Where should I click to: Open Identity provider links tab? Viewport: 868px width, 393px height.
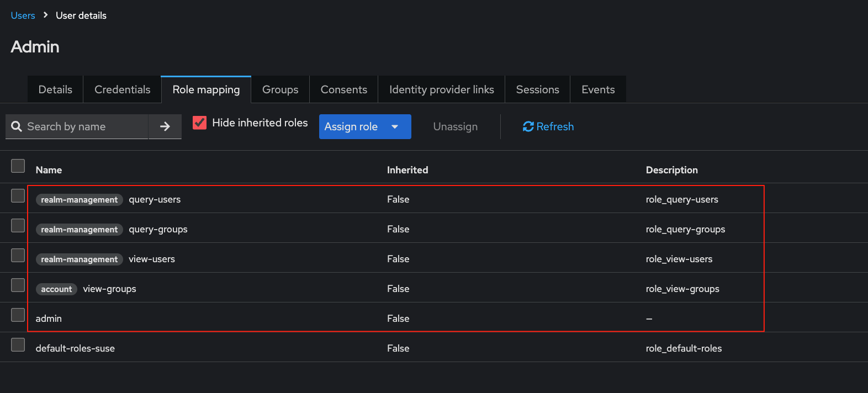(x=441, y=89)
